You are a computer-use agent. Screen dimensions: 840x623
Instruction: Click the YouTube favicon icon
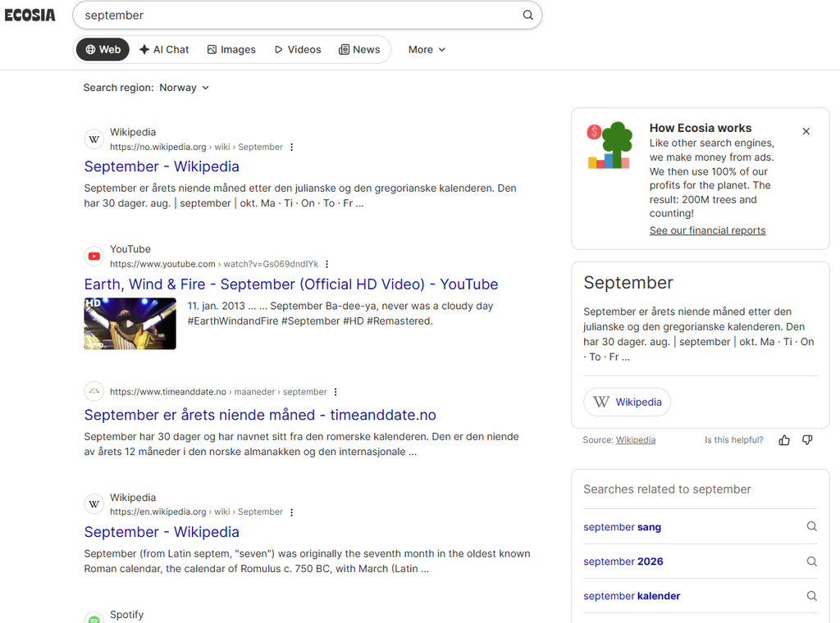pos(94,257)
